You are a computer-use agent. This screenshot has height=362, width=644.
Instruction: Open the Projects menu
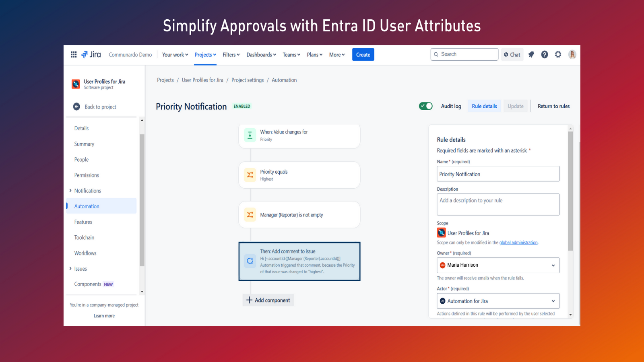[x=205, y=55]
